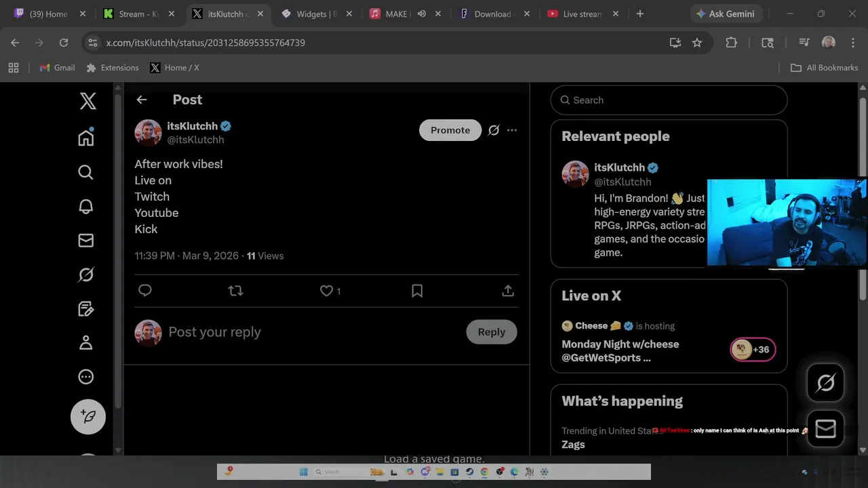This screenshot has height=488, width=868.
Task: Join Monday Night w/cheese live space
Action: coord(620,350)
